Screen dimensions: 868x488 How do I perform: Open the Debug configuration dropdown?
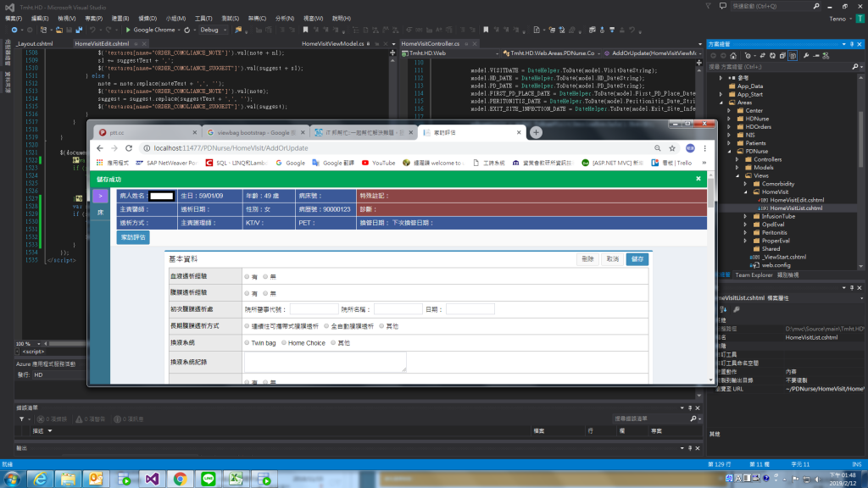click(x=213, y=30)
